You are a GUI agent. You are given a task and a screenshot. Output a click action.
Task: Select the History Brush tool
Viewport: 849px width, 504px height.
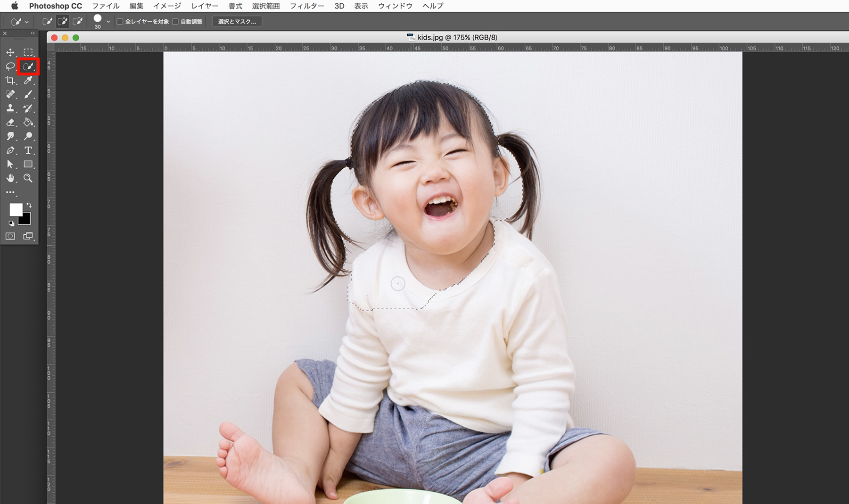28,108
